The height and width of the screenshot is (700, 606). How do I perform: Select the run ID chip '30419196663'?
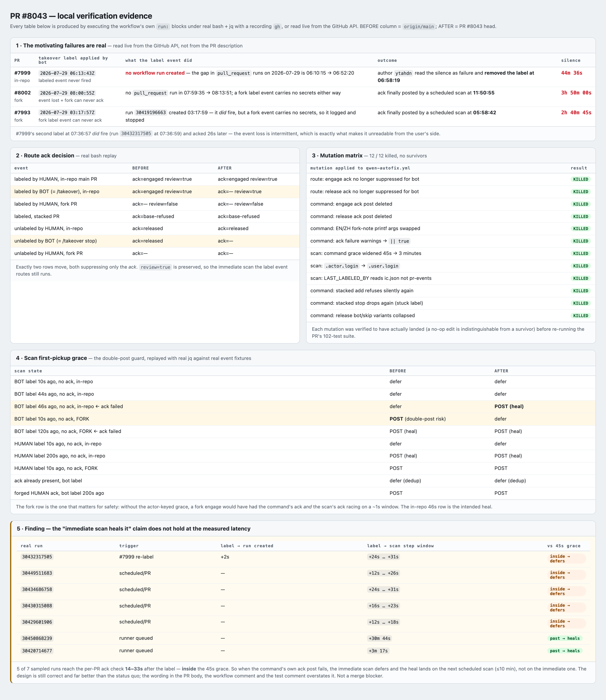tap(151, 112)
